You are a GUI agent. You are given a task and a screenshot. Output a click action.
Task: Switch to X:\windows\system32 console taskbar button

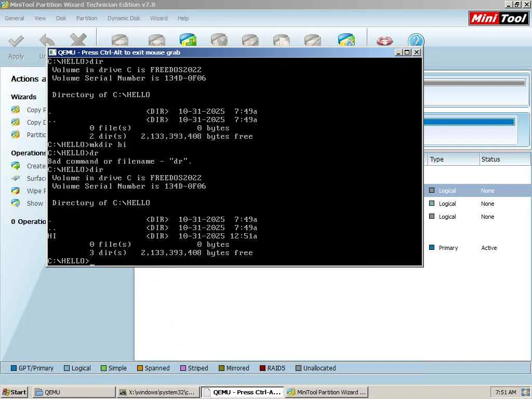pyautogui.click(x=157, y=392)
